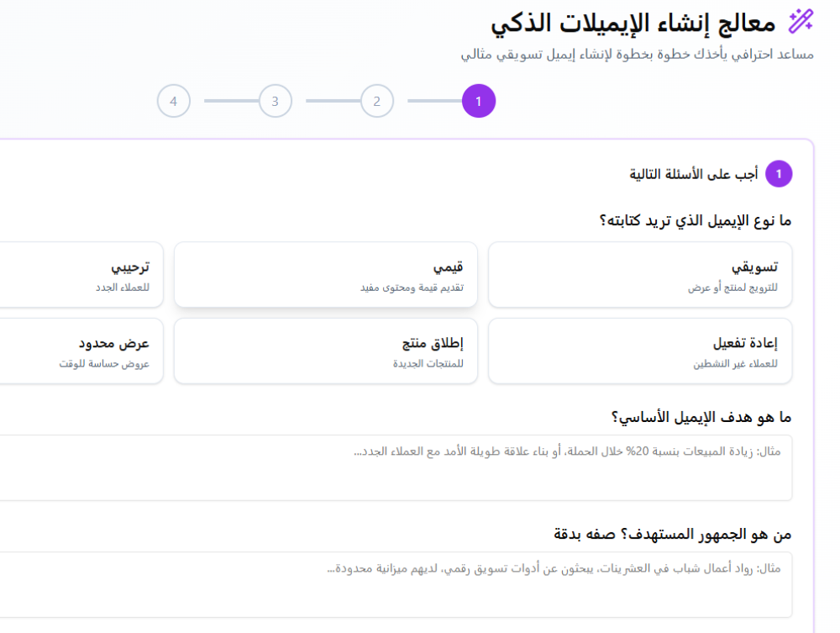Click the magic wand icon beside title
This screenshot has width=840, height=633.
[x=801, y=22]
